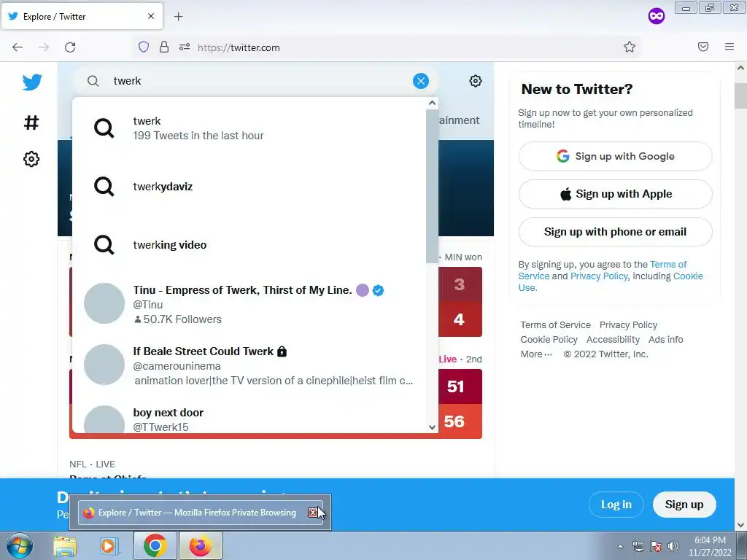Reload the page with the refresh icon
This screenshot has width=747, height=560.
[x=70, y=47]
